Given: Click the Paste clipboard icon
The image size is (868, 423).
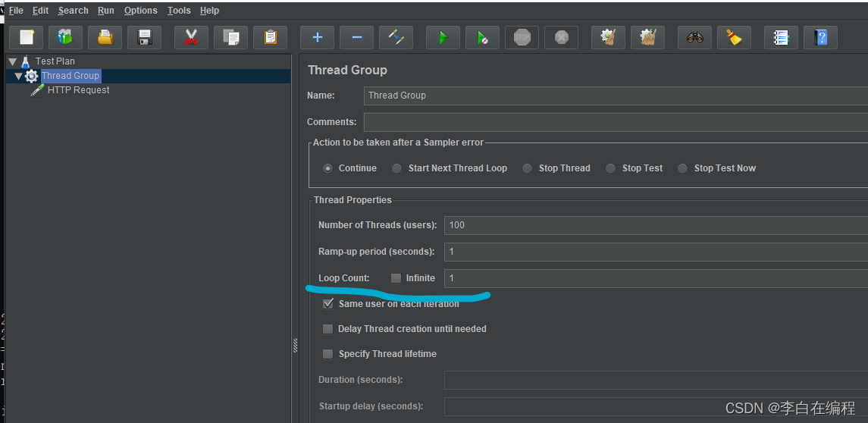Looking at the screenshot, I should 270,38.
